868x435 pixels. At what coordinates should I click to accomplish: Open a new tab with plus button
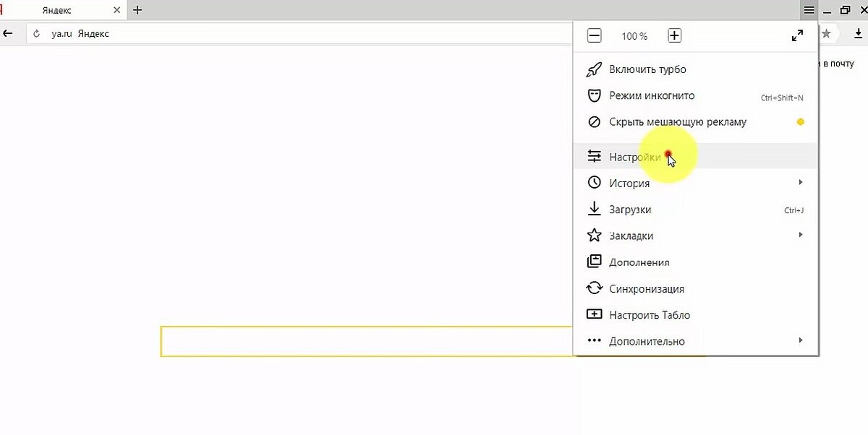(x=137, y=10)
